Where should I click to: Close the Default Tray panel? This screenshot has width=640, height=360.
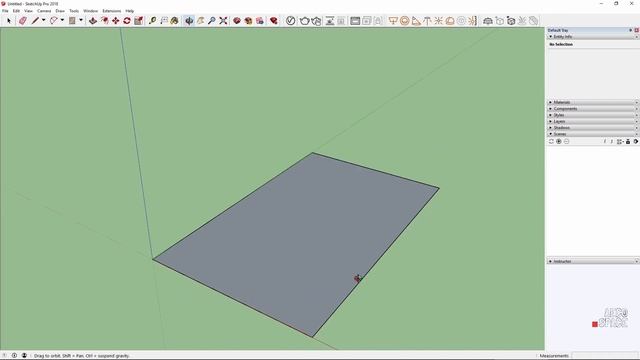click(x=636, y=30)
